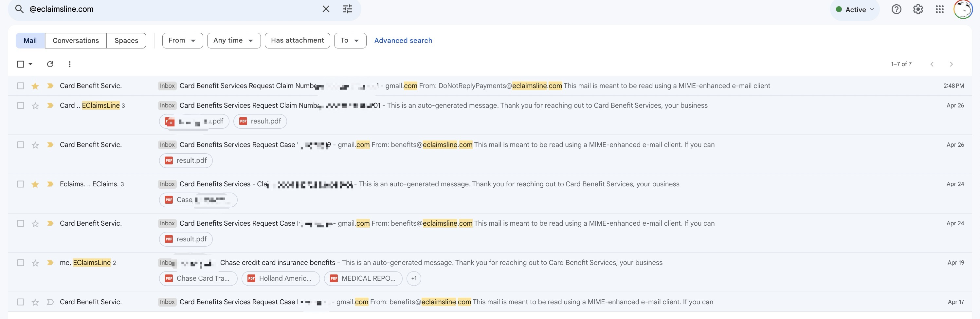Tick the checkbox for the Chase credit card email
This screenshot has height=319, width=980.
click(x=21, y=263)
